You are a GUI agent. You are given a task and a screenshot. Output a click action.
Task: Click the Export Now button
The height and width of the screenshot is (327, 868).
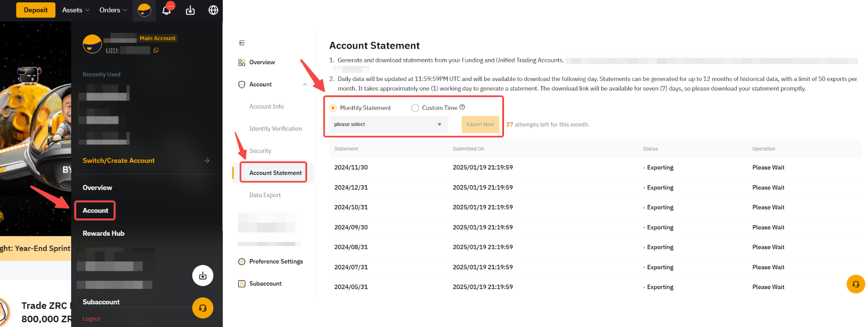480,125
